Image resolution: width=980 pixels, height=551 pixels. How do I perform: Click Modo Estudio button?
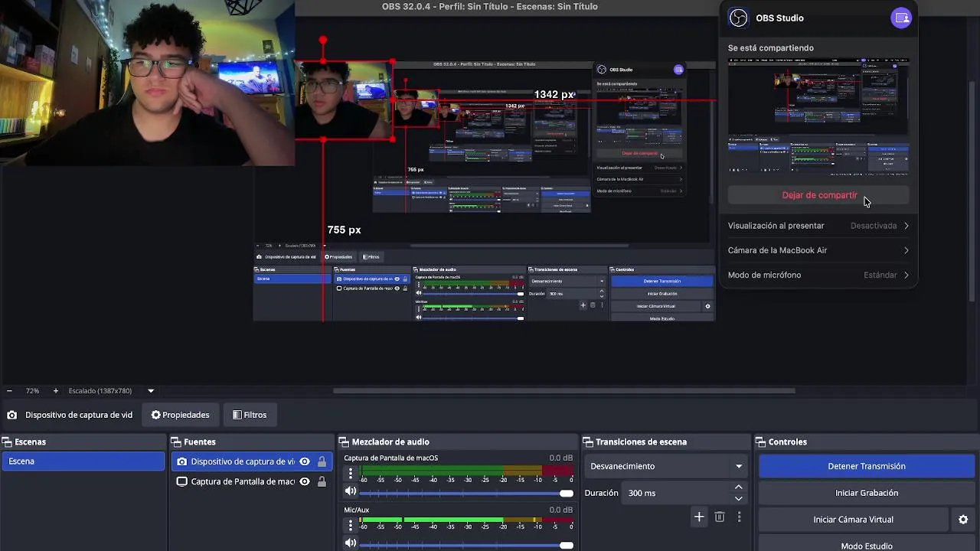coord(867,546)
